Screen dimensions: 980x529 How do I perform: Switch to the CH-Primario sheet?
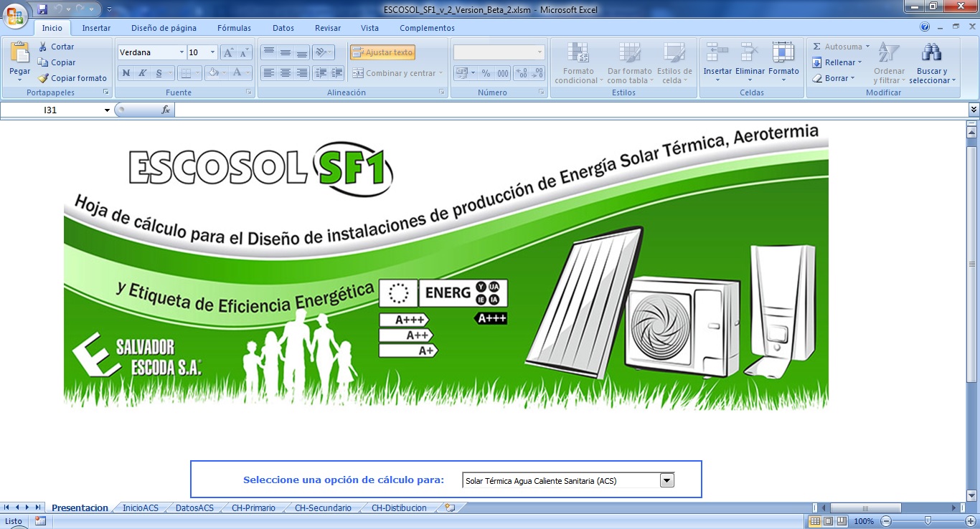point(253,507)
